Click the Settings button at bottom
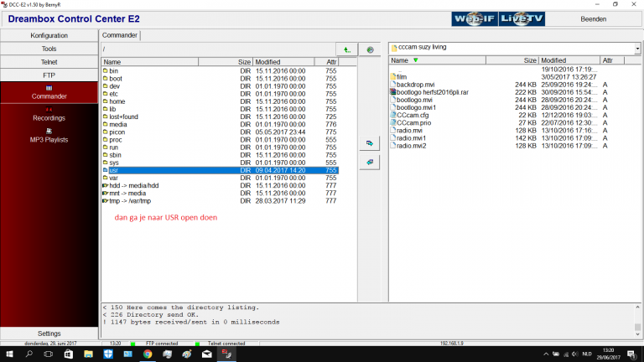The width and height of the screenshot is (644, 362). 49,334
